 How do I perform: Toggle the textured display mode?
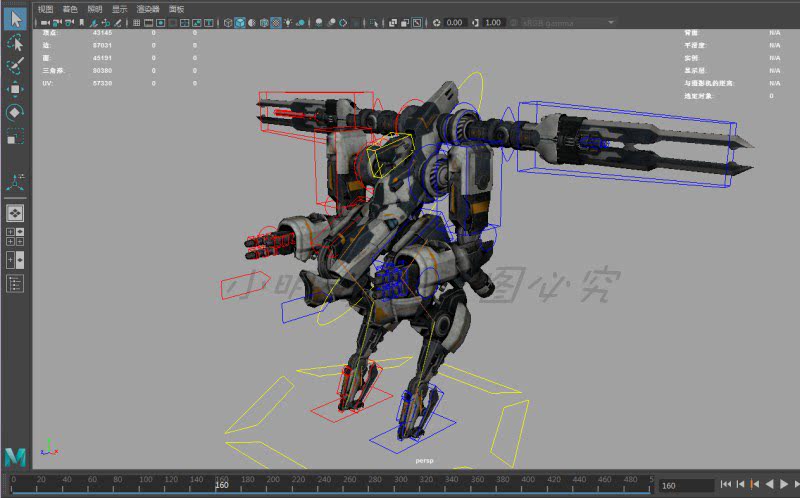(276, 22)
